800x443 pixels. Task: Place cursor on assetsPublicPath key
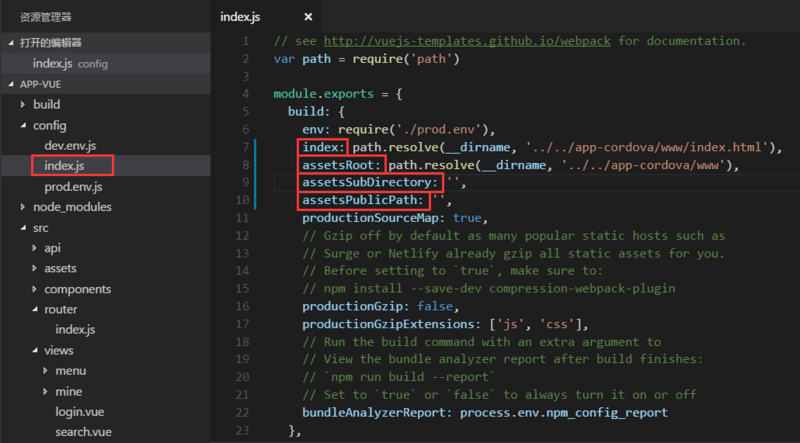(363, 200)
